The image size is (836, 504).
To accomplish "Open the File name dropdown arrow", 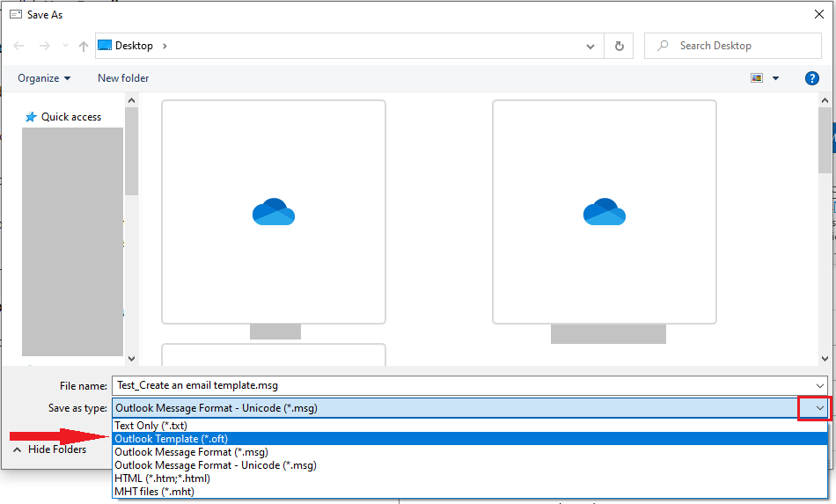I will click(820, 386).
